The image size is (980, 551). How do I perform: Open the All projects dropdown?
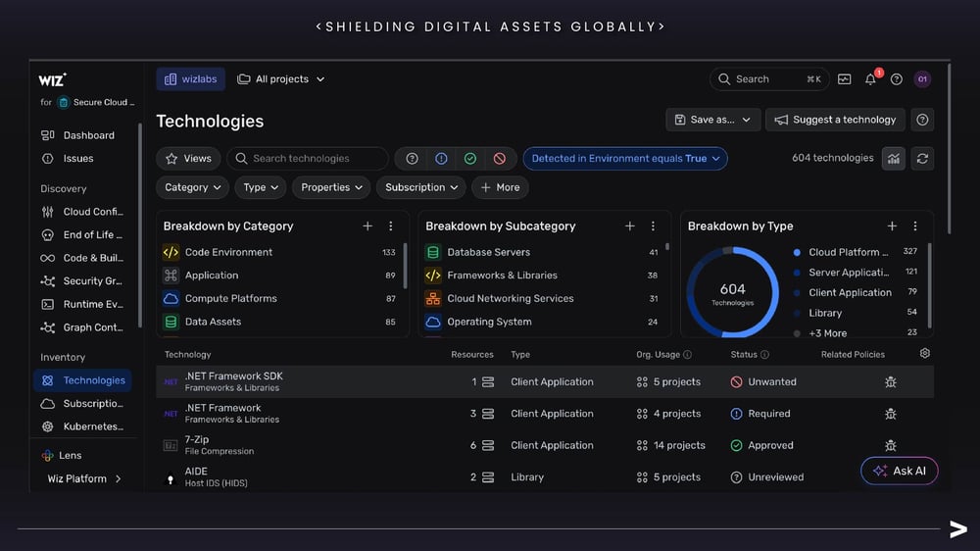[x=280, y=79]
